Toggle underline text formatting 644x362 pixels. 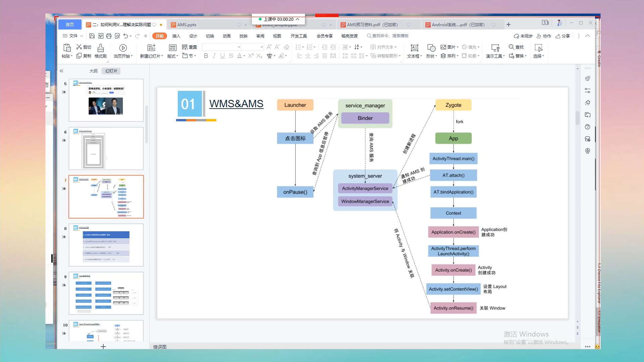click(x=222, y=56)
